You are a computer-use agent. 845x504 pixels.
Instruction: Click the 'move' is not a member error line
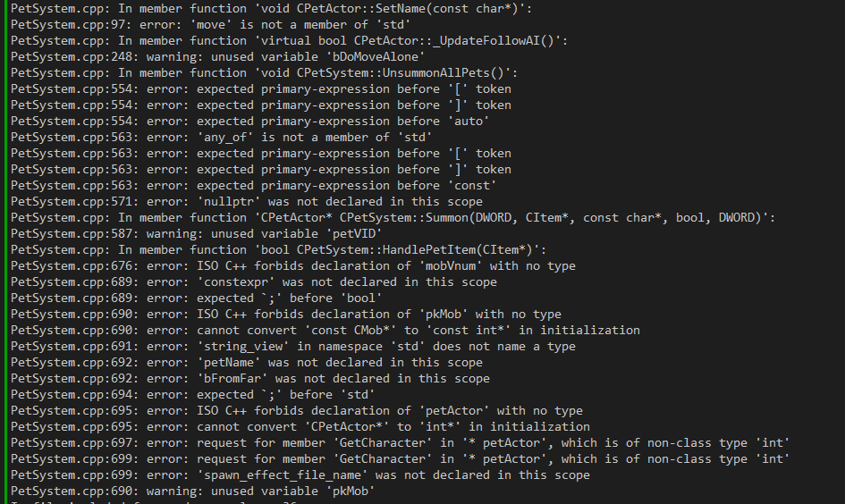[220, 24]
